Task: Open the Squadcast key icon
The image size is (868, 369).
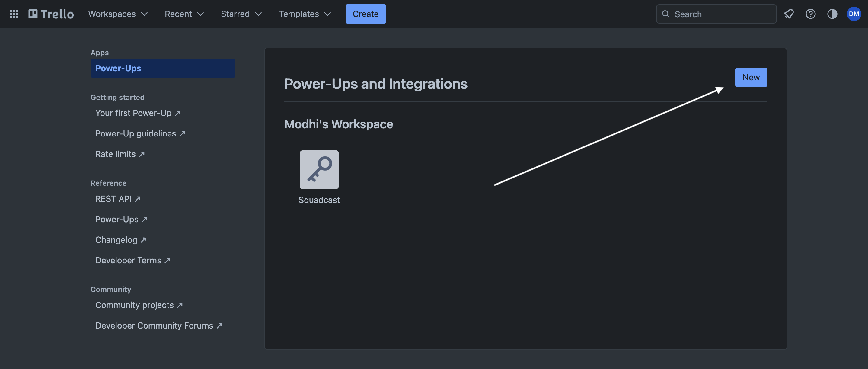Action: tap(319, 169)
